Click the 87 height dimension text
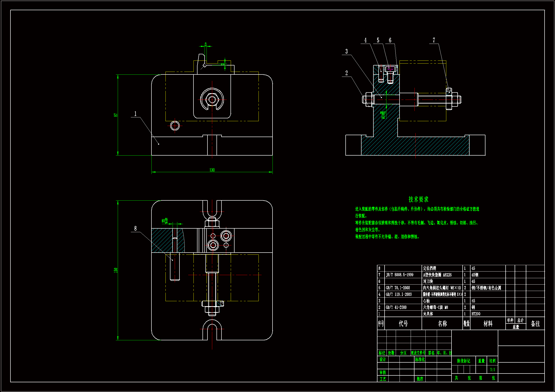The width and height of the screenshot is (555, 392). point(116,115)
